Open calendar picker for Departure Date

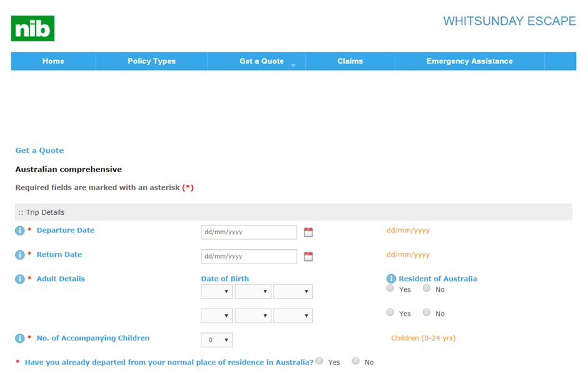pos(308,232)
